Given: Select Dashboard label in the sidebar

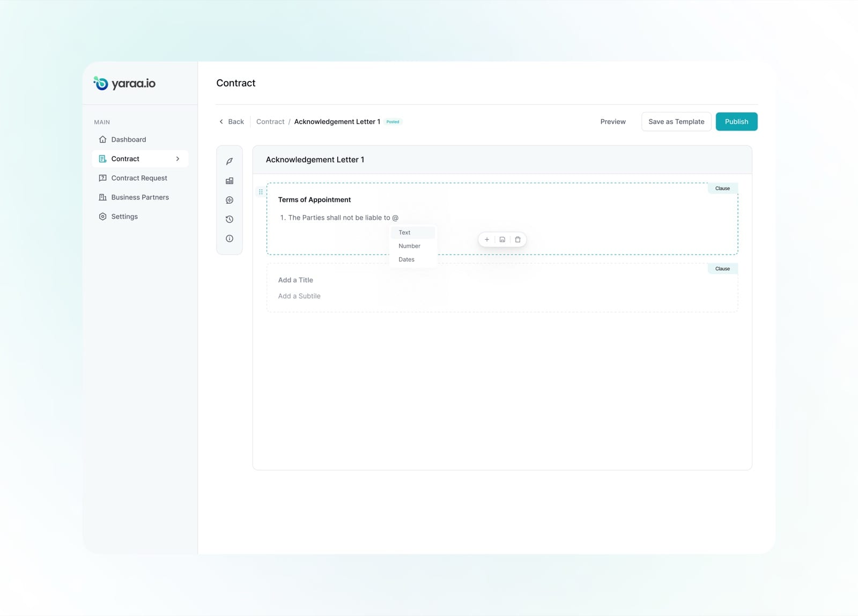Looking at the screenshot, I should coord(129,139).
